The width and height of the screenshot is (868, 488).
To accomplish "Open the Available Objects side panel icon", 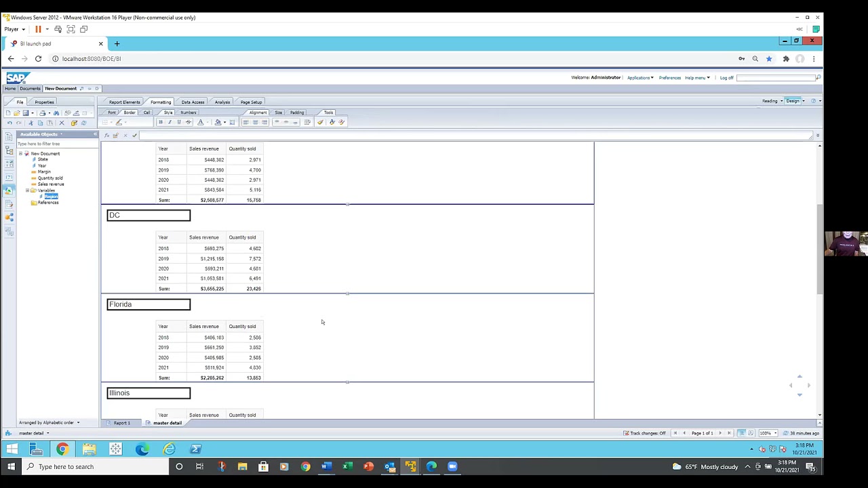I will point(9,190).
